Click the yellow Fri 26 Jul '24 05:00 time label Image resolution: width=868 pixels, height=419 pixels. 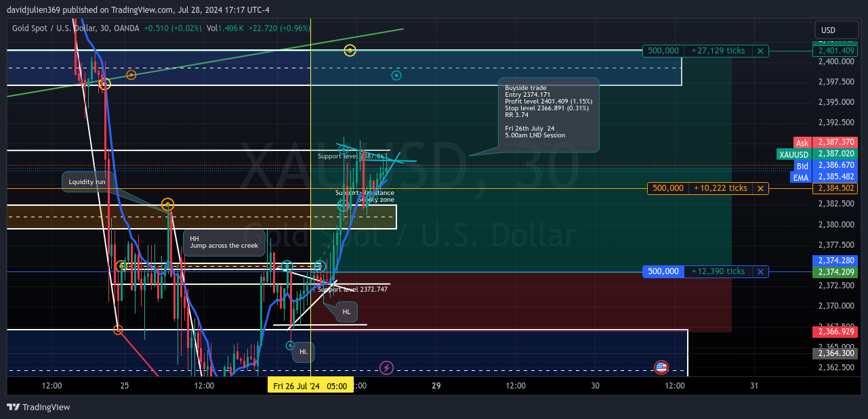[x=310, y=386]
